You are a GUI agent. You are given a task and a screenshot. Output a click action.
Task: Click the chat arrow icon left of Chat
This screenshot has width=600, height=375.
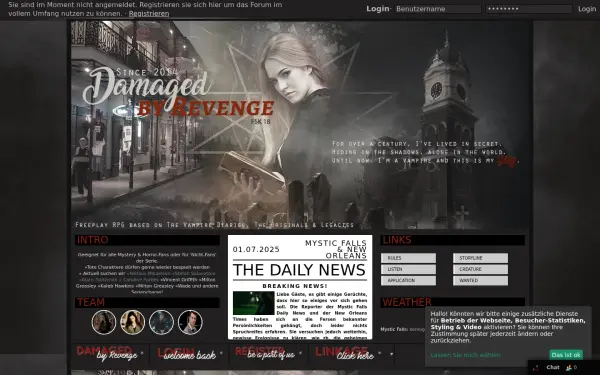[536, 368]
